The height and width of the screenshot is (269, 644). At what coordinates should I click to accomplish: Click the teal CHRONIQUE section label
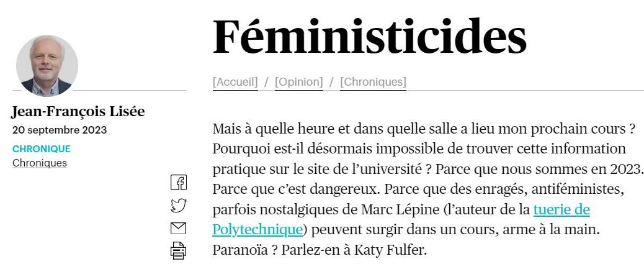42,149
